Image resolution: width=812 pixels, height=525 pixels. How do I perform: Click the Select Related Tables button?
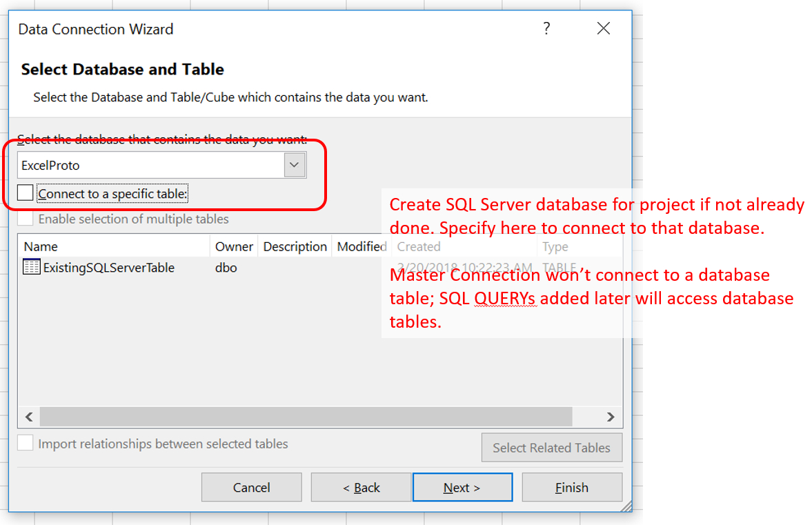pos(551,448)
